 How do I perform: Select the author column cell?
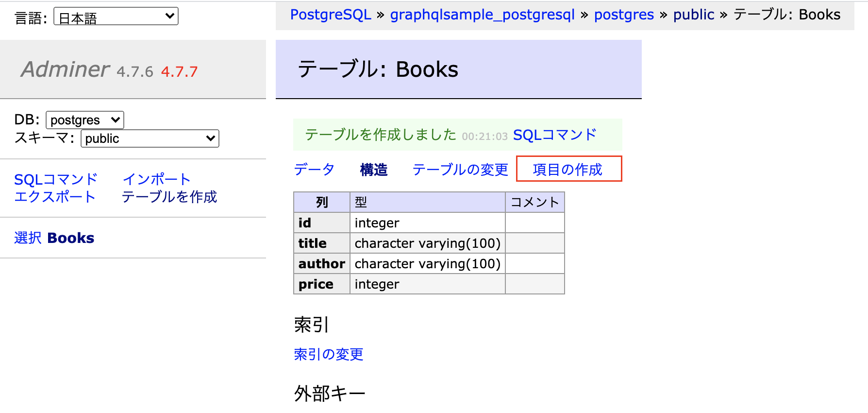[x=322, y=264]
